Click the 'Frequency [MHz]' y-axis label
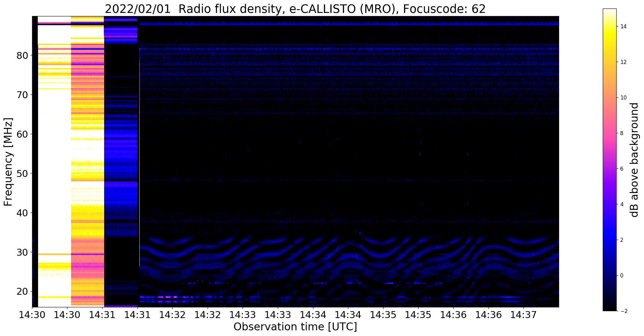Screen dimensions: 644x336 pos(8,162)
